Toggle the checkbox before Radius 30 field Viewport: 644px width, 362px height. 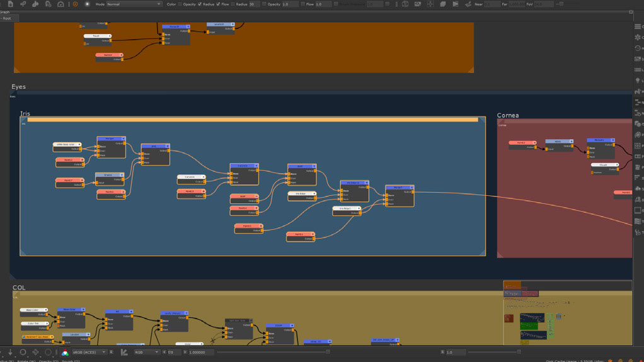coord(233,4)
